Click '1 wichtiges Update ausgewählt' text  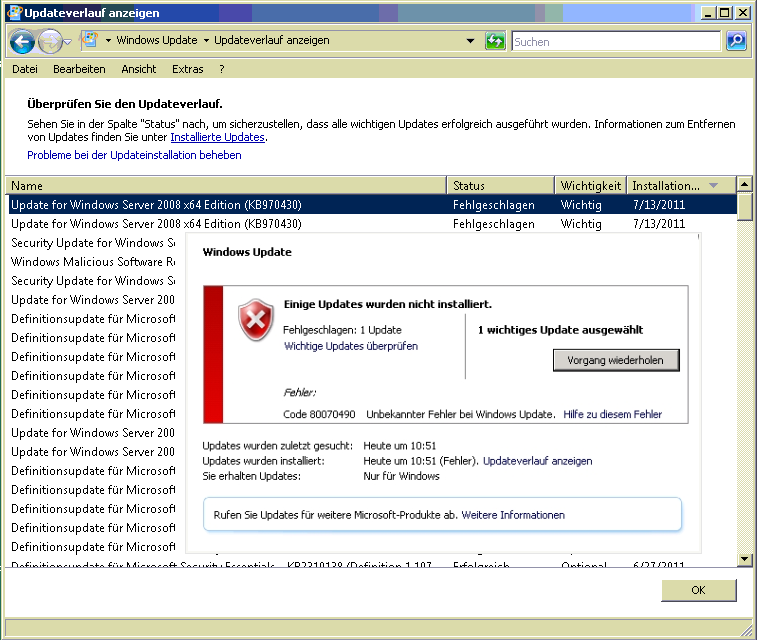[x=561, y=330]
